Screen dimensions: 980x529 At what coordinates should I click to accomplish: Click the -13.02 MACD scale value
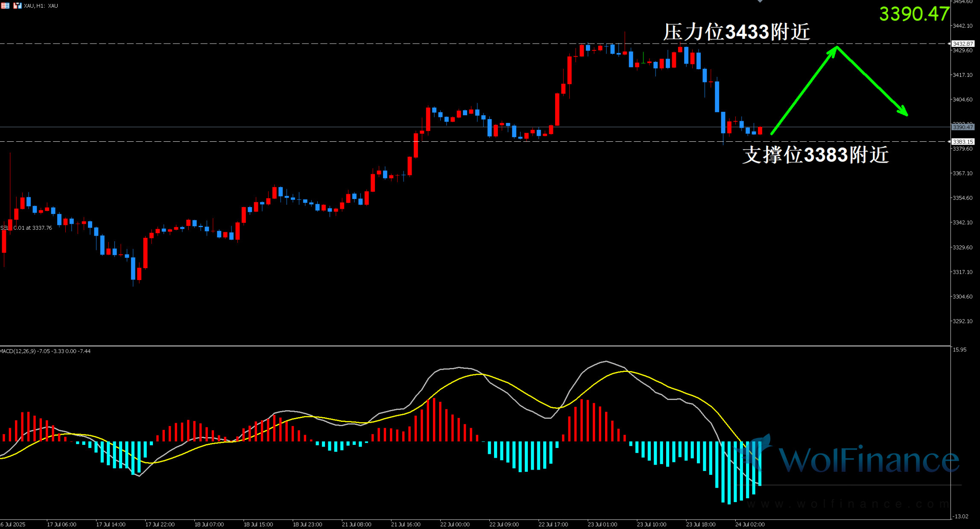tap(960, 516)
